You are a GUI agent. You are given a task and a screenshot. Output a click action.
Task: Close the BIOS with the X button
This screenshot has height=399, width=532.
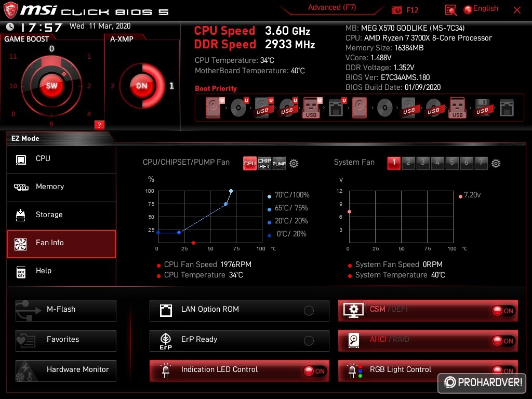[x=517, y=10]
